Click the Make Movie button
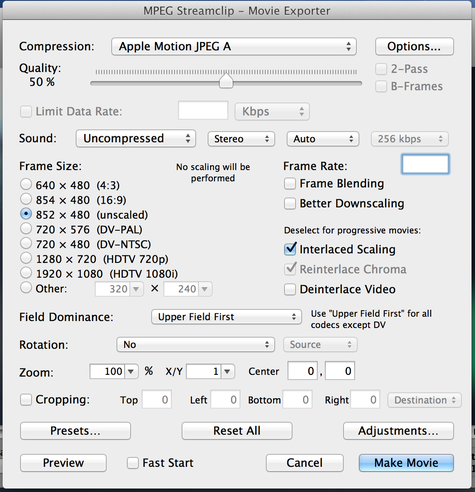Screen dimensions: 475x492 (406, 463)
